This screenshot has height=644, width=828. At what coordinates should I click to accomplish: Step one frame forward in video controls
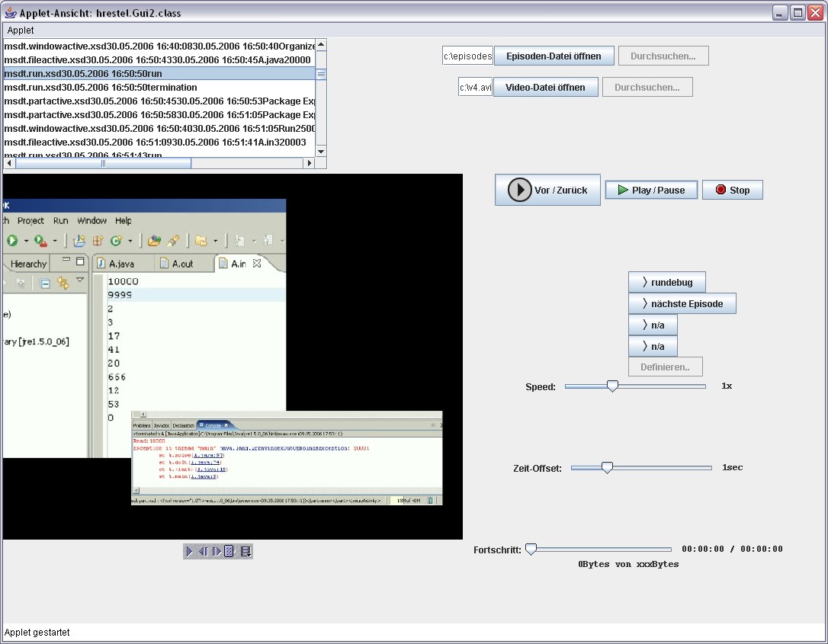(x=216, y=551)
